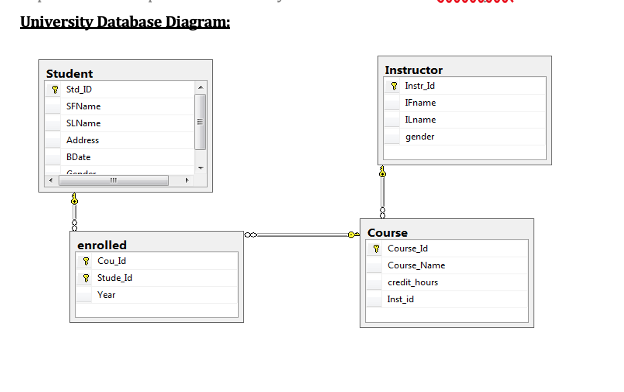Select the Course_Name column row
This screenshot has width=624, height=392.
(x=447, y=265)
